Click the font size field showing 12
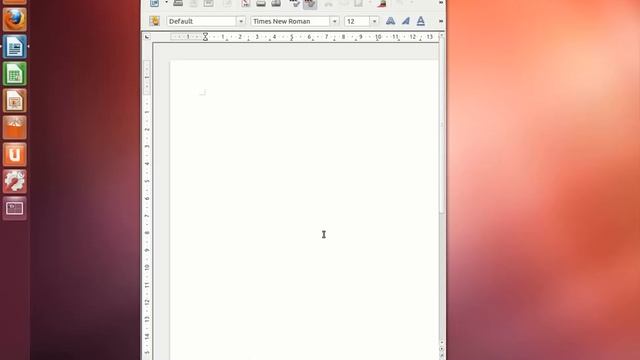 coord(357,21)
